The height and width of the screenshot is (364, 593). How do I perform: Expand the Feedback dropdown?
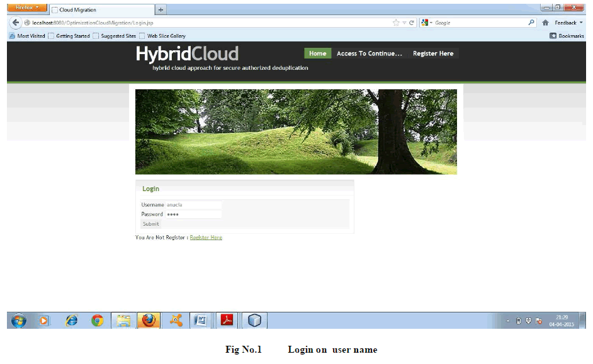(x=568, y=23)
